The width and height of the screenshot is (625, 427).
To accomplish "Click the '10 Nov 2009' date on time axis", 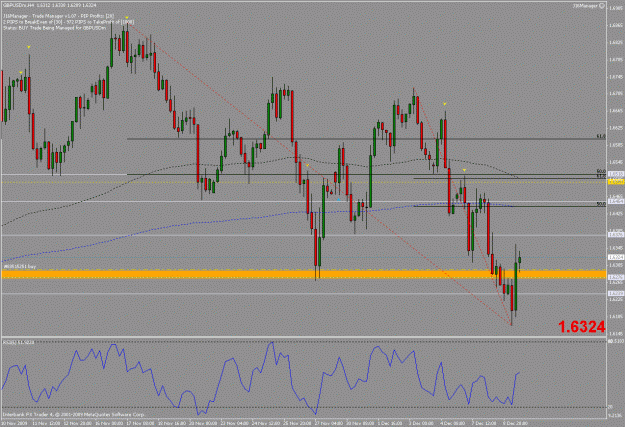I will [14, 423].
